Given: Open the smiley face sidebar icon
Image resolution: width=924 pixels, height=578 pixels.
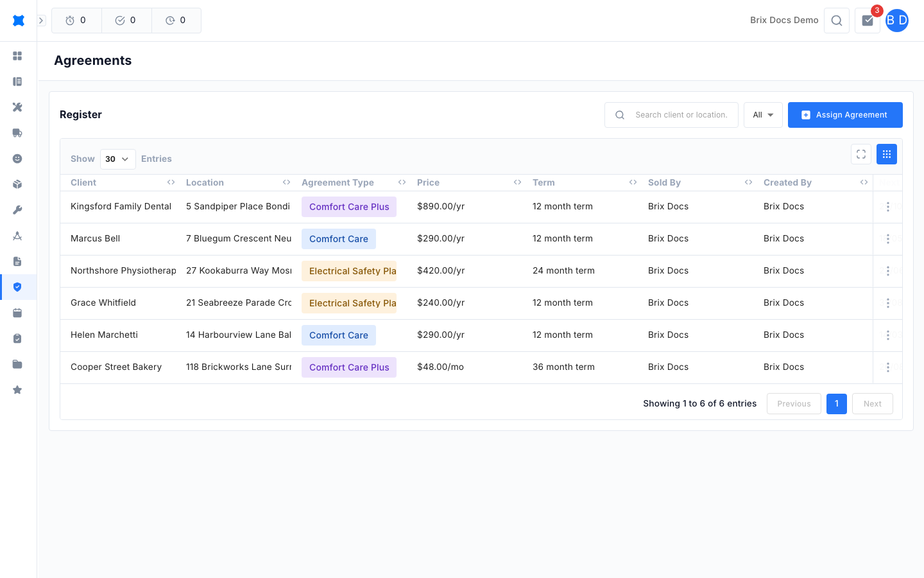Looking at the screenshot, I should (17, 159).
